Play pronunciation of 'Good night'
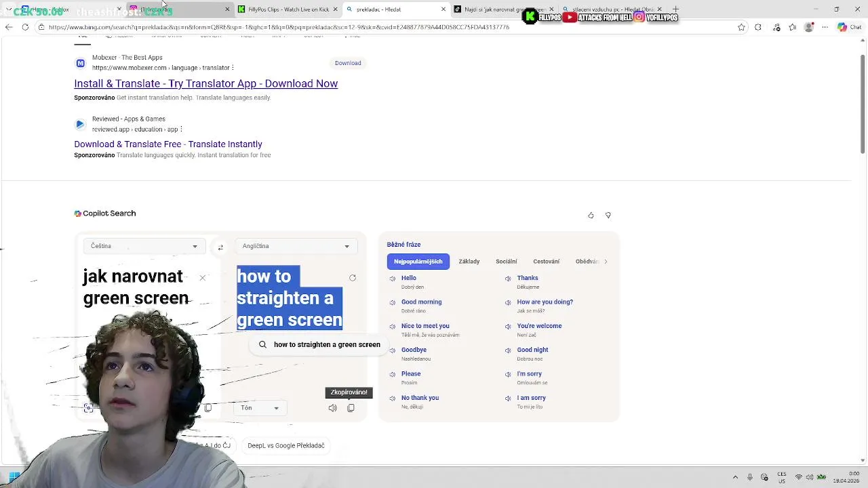This screenshot has height=488, width=868. click(x=508, y=350)
